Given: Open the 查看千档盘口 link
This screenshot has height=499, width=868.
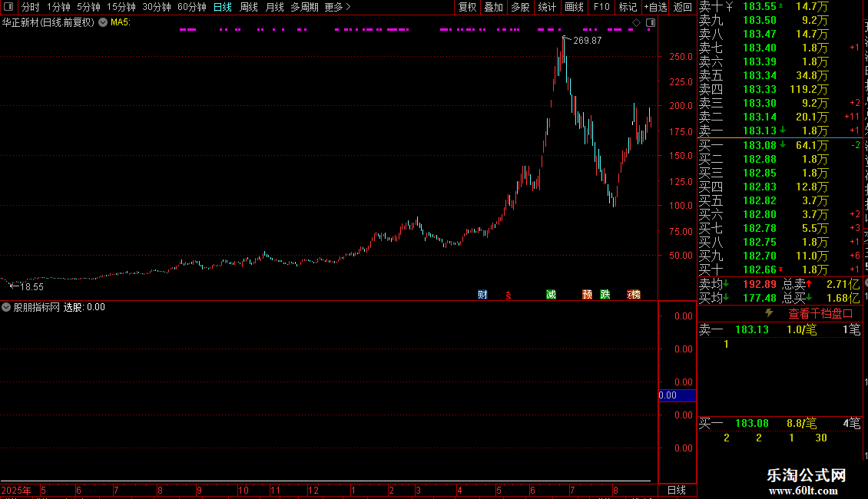Looking at the screenshot, I should pyautogui.click(x=820, y=314).
